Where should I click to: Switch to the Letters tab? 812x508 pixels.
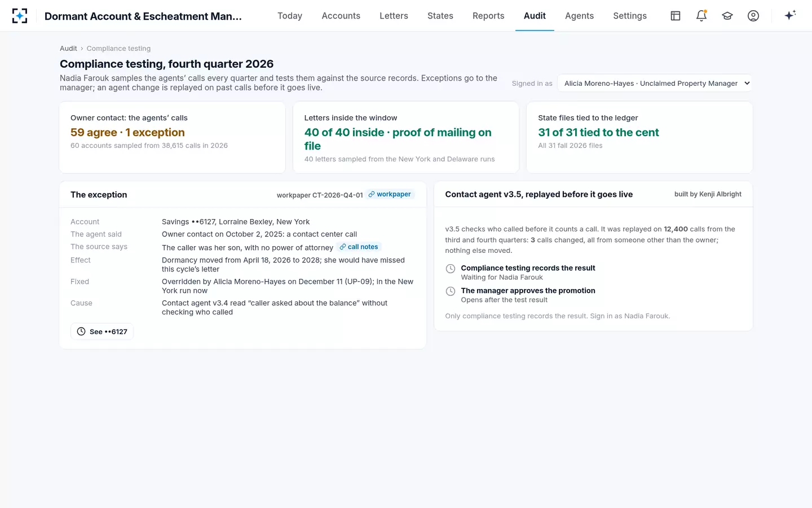tap(394, 16)
